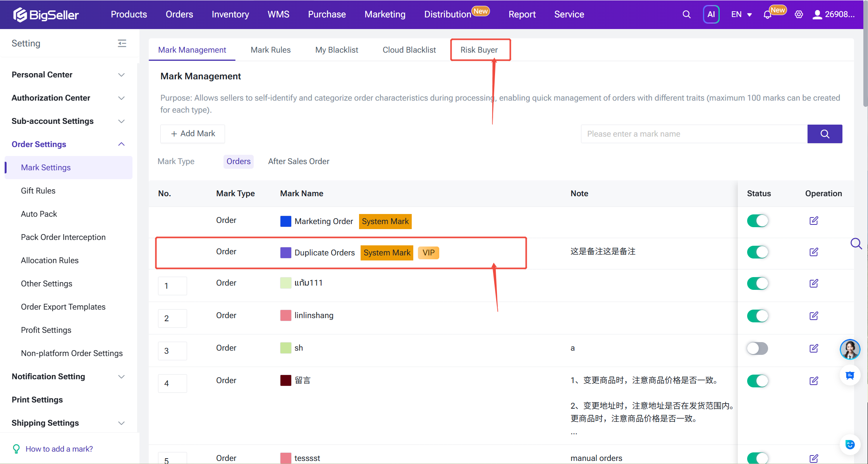
Task: Open the feedback message floating icon
Action: [x=850, y=375]
